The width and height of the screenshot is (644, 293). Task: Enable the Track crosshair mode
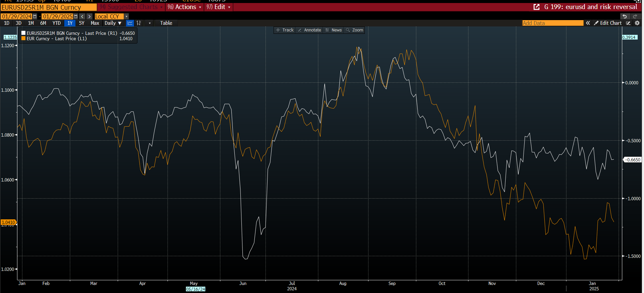coord(285,30)
